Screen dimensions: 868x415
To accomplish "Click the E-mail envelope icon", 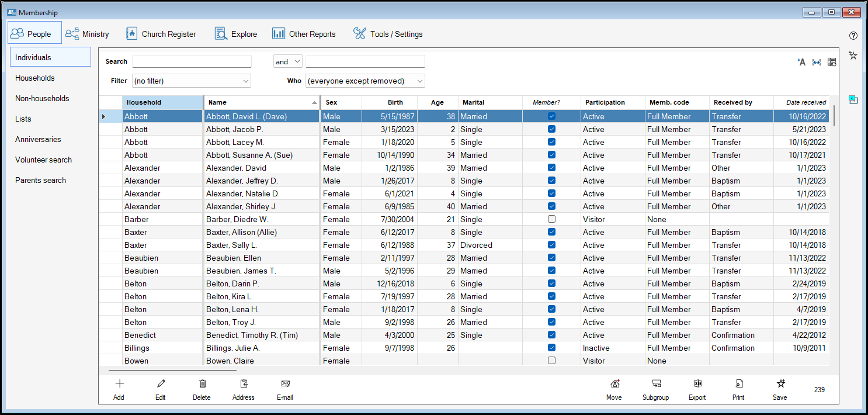I will pyautogui.click(x=285, y=384).
